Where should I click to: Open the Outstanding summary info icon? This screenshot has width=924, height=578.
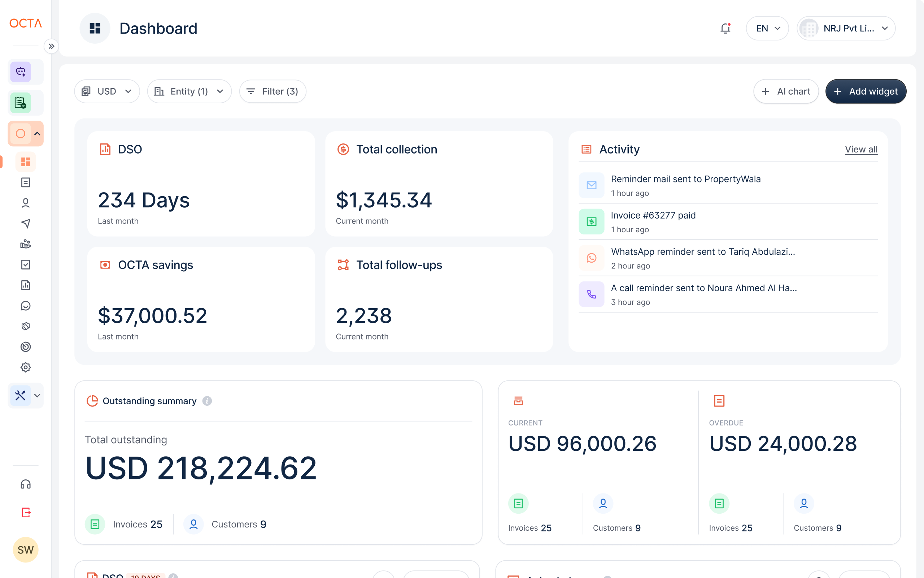pyautogui.click(x=207, y=401)
